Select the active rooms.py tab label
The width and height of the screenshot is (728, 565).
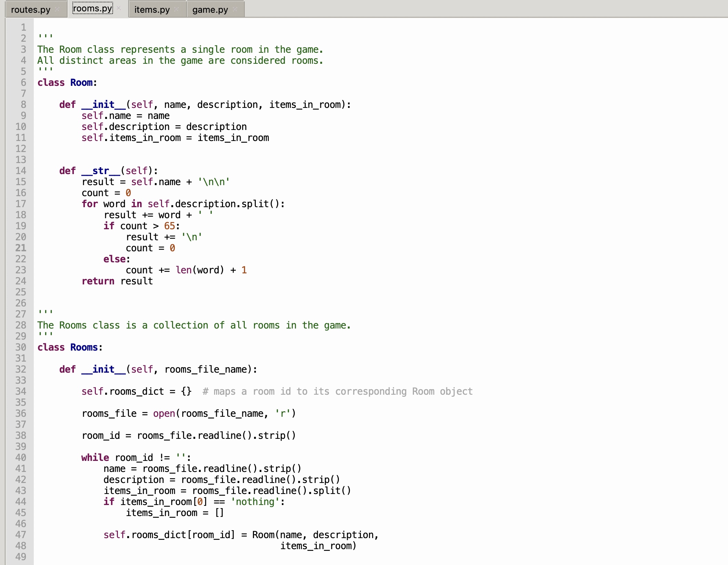pos(92,8)
